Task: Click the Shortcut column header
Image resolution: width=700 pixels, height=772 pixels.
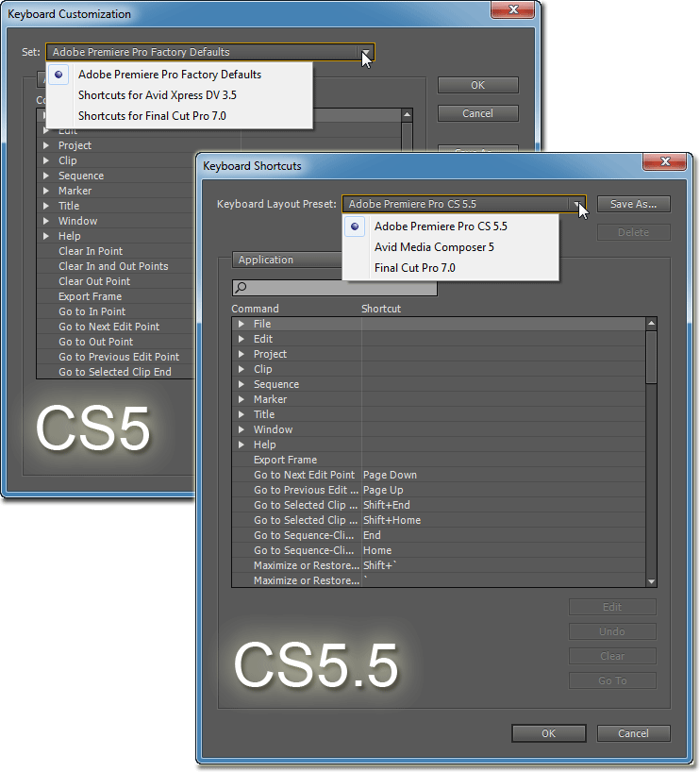Action: pos(381,309)
